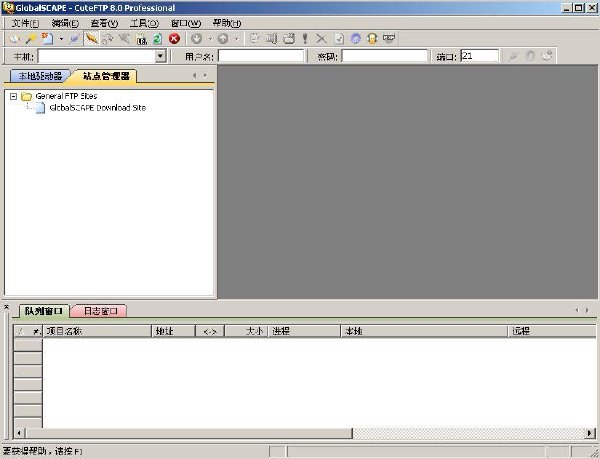Click the queue horizontal scrollbar thumb
The width and height of the screenshot is (600, 459).
188,433
